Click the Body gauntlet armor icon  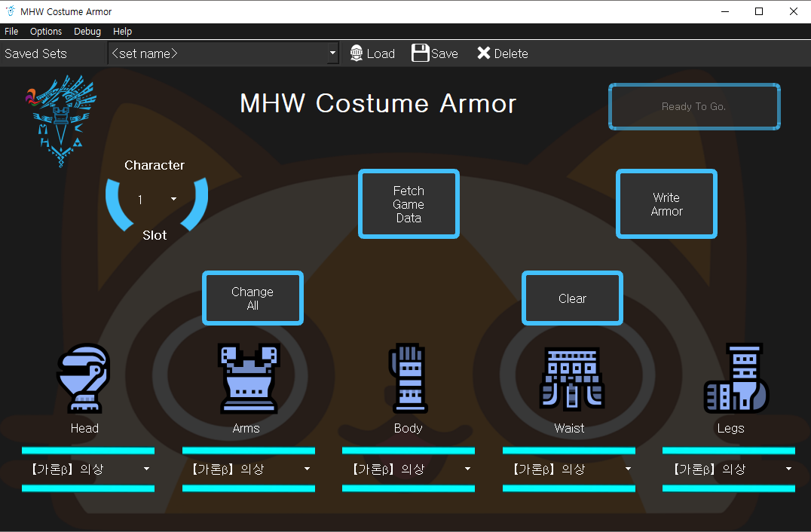point(408,378)
